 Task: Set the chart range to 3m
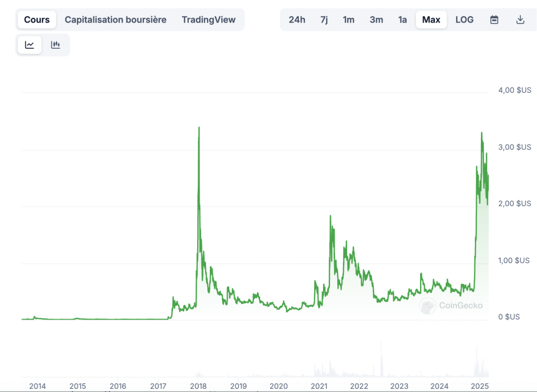tap(377, 19)
